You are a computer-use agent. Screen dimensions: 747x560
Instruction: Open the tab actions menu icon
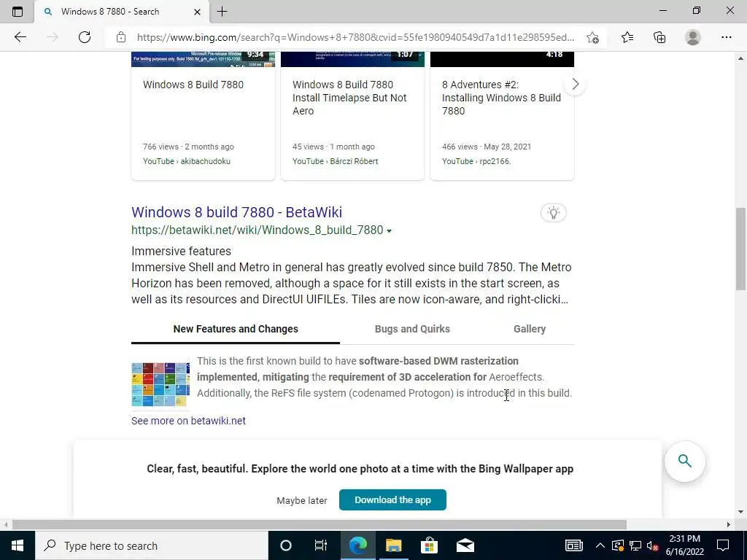18,12
